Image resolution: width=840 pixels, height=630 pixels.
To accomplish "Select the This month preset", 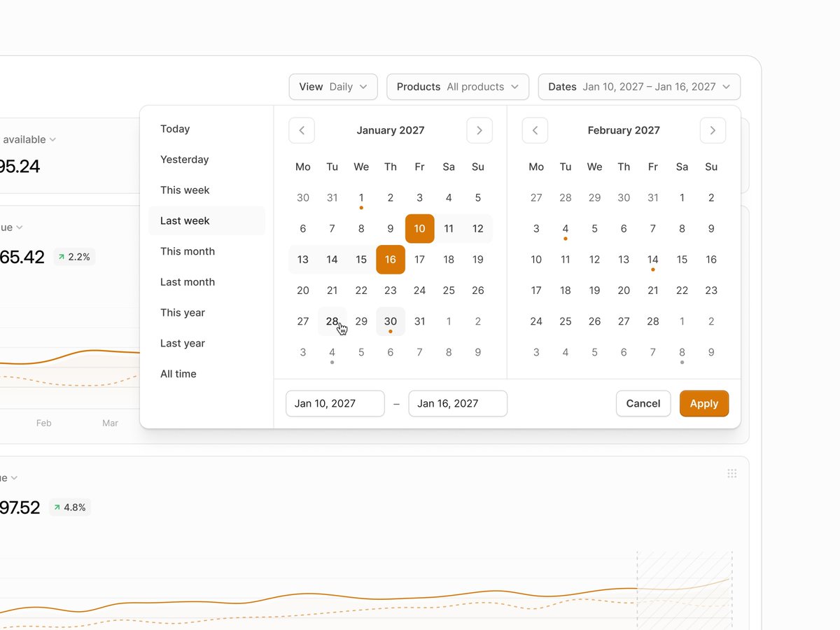I will pos(206,251).
